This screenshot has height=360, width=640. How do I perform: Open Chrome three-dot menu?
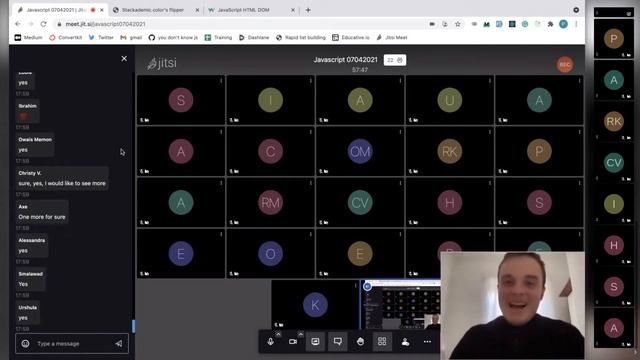point(576,24)
